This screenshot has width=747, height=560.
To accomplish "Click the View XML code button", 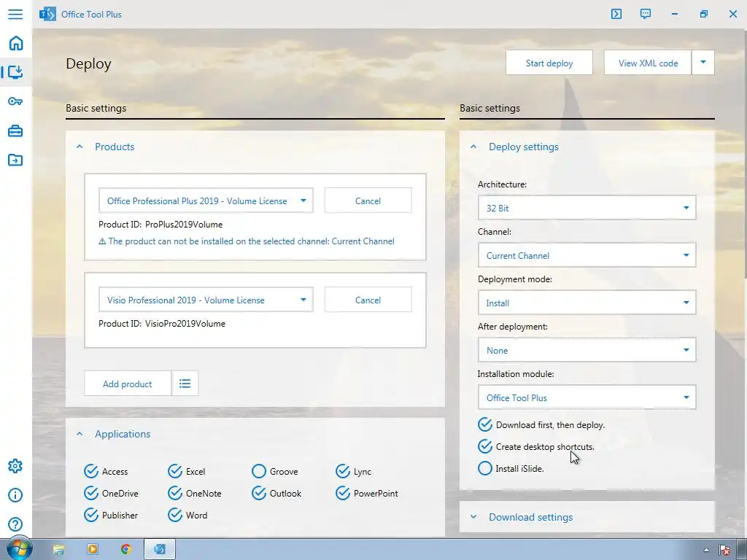I will pyautogui.click(x=648, y=63).
